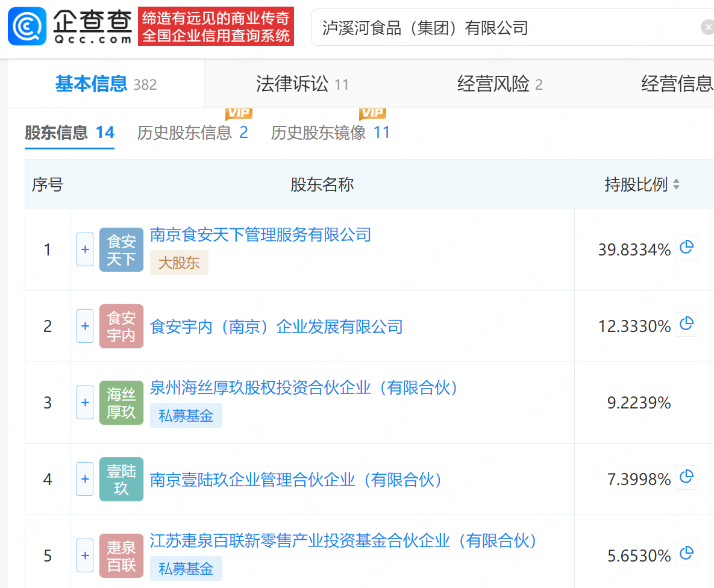Viewport: 714px width, 588px height.
Task: Click the red slogan banner 全国企业信用查询系统
Action: point(216,27)
